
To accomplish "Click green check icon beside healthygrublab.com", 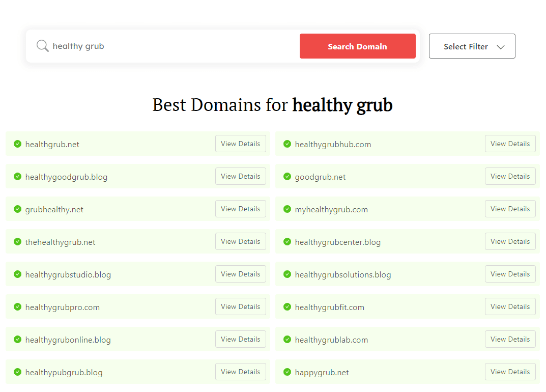I will [x=287, y=339].
